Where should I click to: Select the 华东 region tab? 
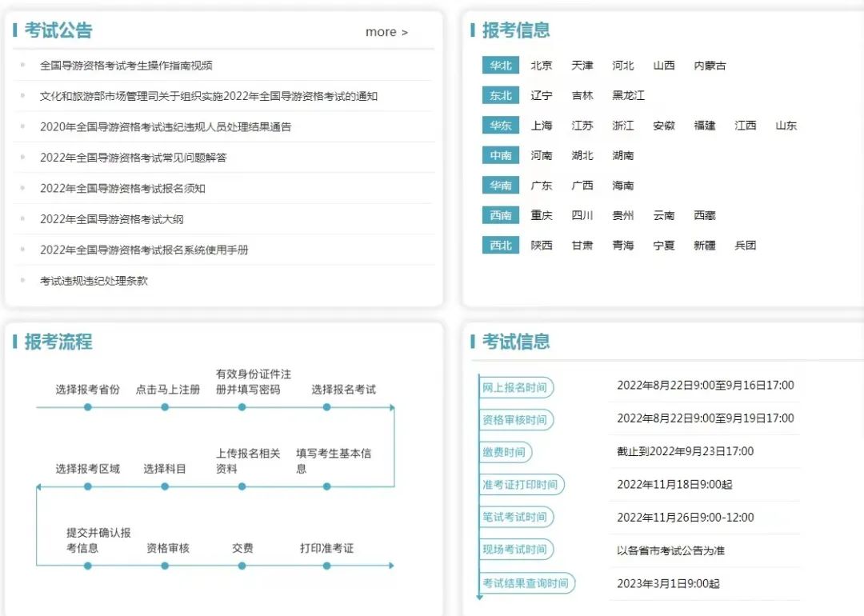(x=500, y=126)
